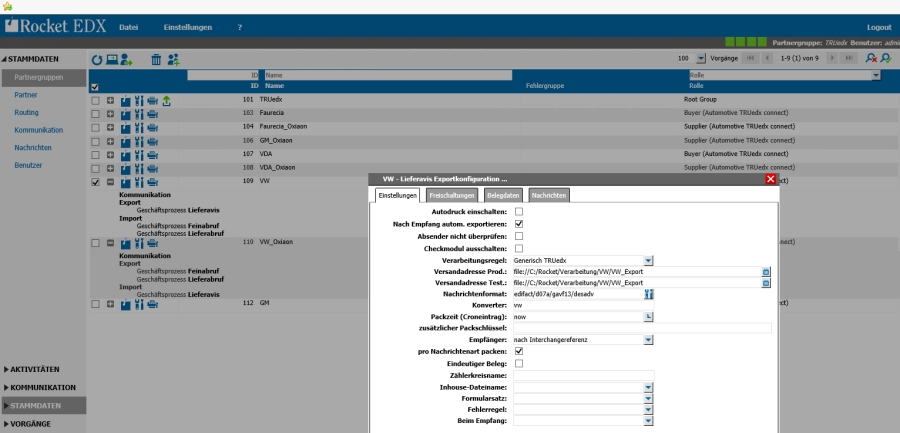Click the wrench tools icon in TRUedx row
The height and width of the screenshot is (433, 900).
click(139, 100)
